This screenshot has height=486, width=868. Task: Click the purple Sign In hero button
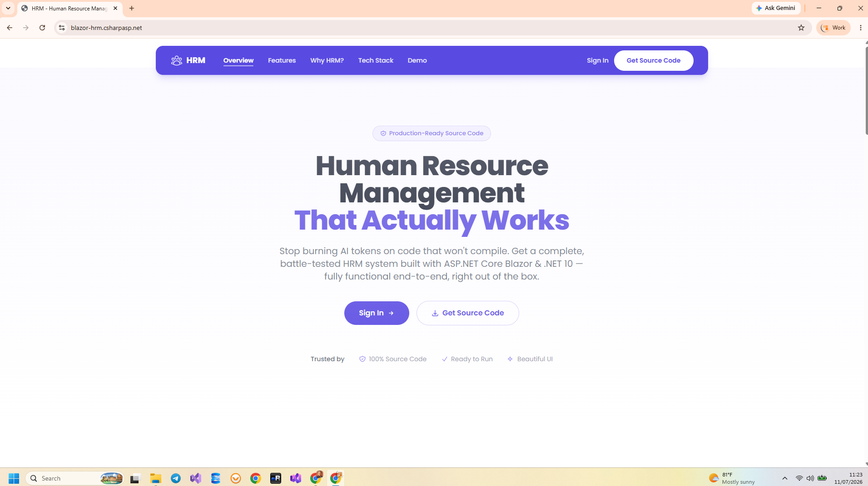pos(377,313)
